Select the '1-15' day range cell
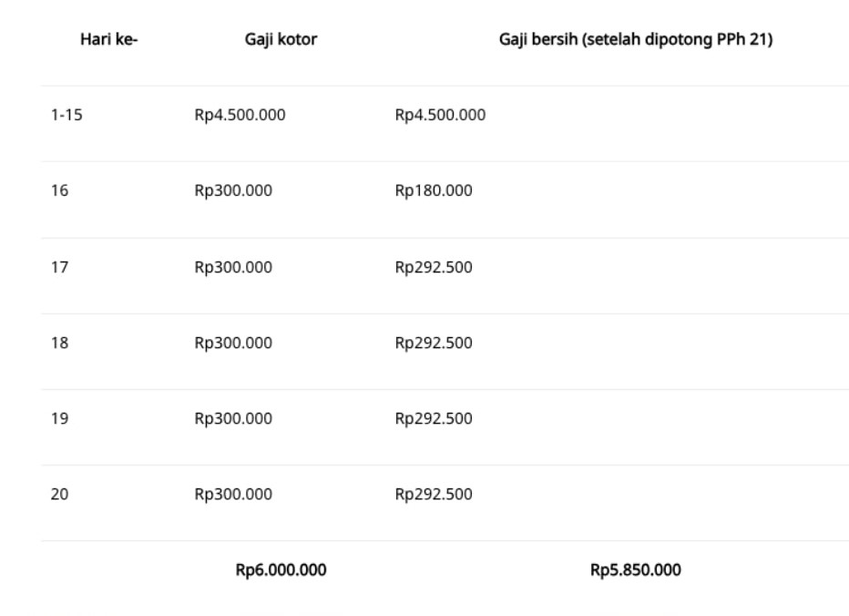849x616 pixels. click(66, 115)
